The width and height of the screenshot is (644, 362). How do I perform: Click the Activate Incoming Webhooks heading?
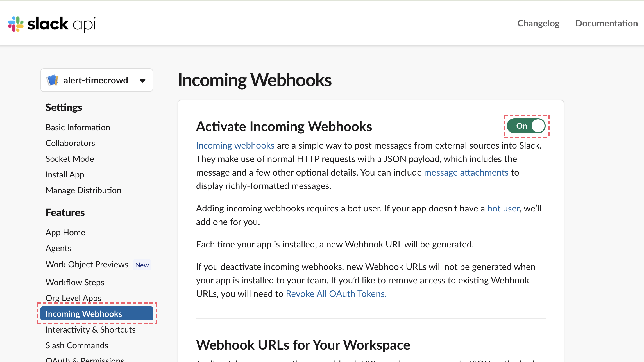coord(284,126)
